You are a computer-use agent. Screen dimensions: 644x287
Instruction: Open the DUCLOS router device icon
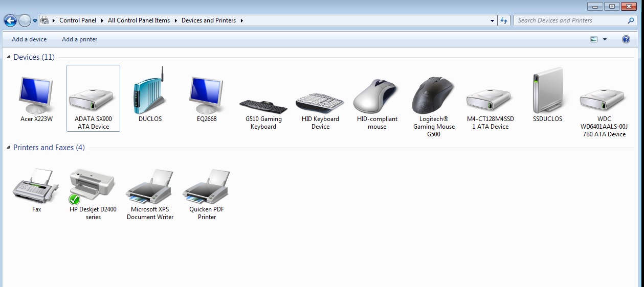[149, 90]
